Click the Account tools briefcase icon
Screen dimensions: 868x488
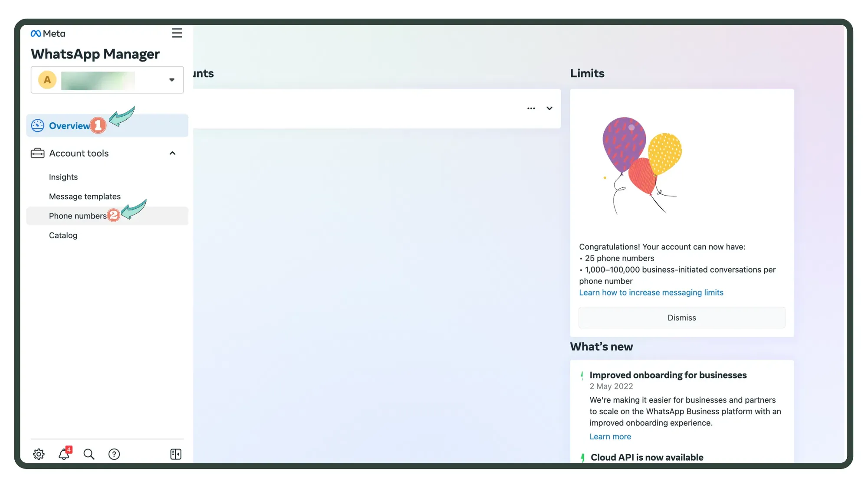(x=37, y=153)
